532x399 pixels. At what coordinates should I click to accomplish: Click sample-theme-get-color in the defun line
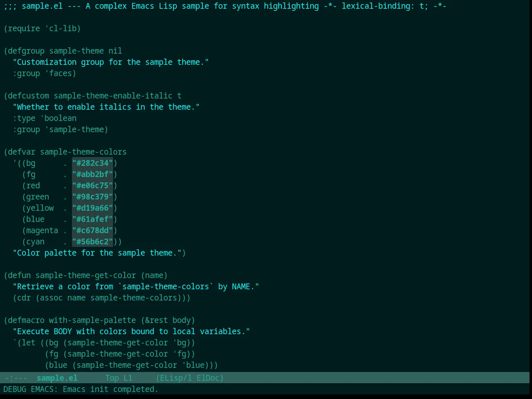[86, 275]
